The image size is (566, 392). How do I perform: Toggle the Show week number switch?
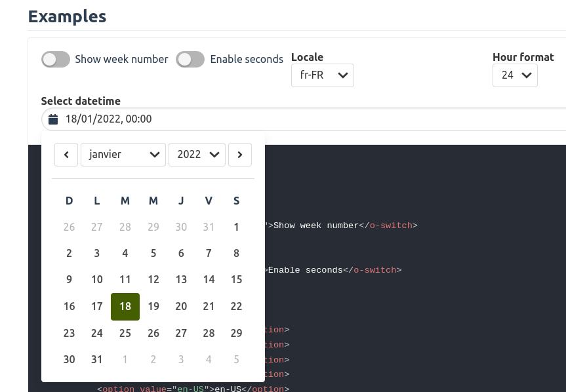point(56,59)
